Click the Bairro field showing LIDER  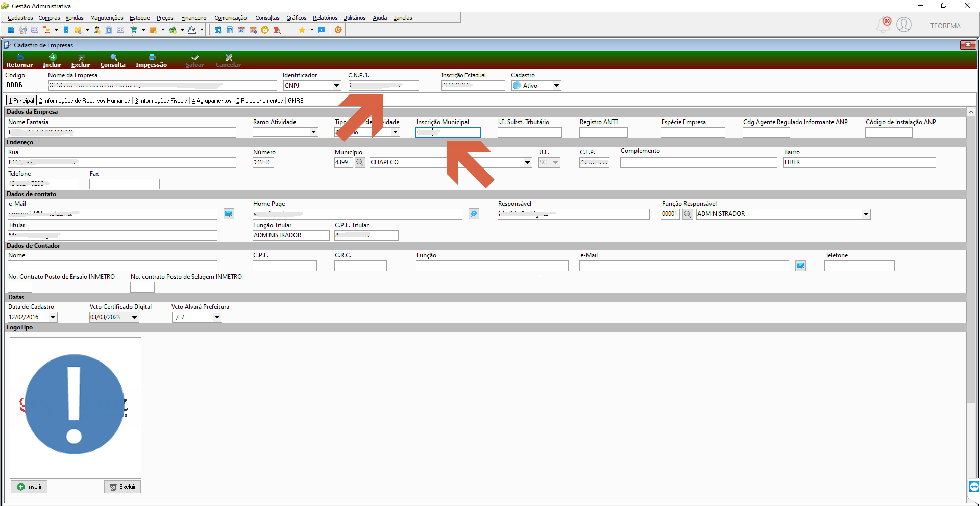[860, 162]
